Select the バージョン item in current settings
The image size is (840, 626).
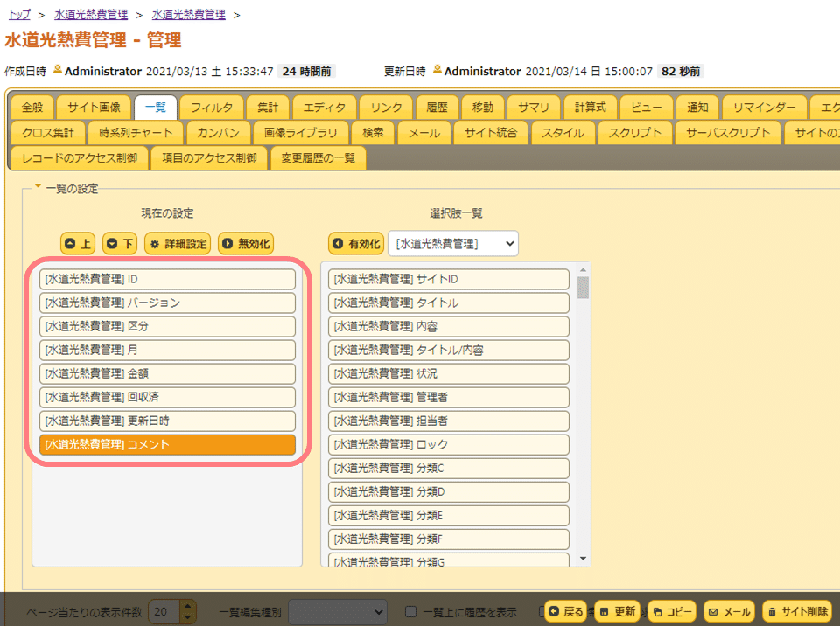point(167,303)
